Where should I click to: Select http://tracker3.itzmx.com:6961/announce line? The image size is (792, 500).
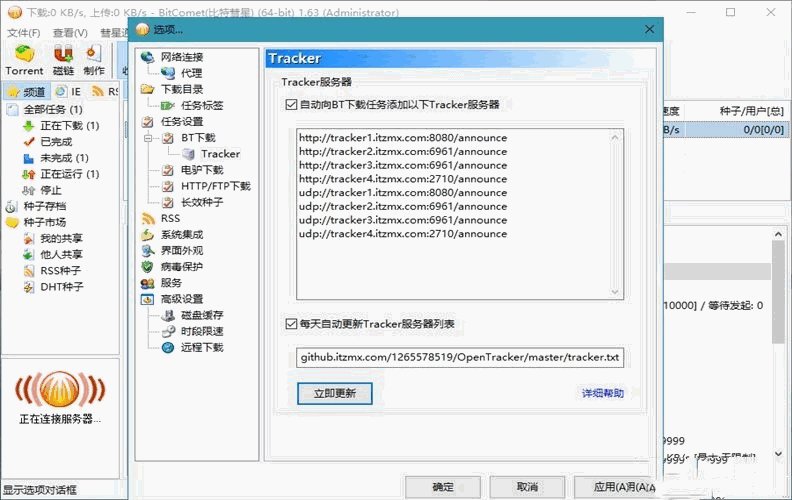403,165
